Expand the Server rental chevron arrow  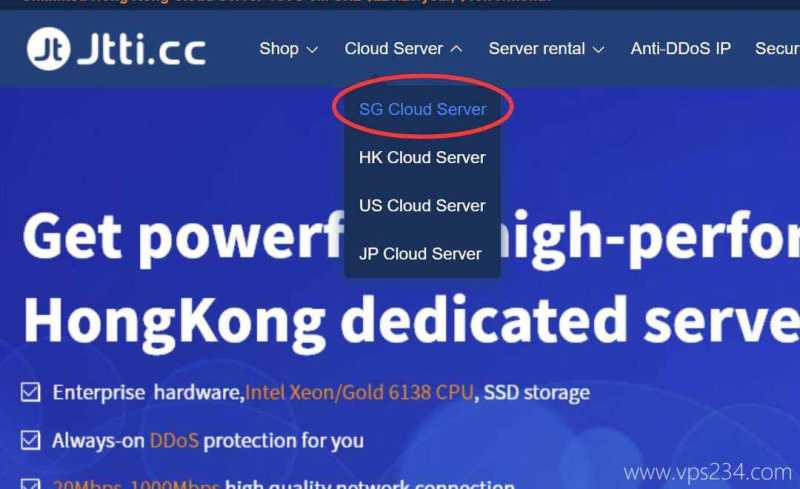coord(598,49)
